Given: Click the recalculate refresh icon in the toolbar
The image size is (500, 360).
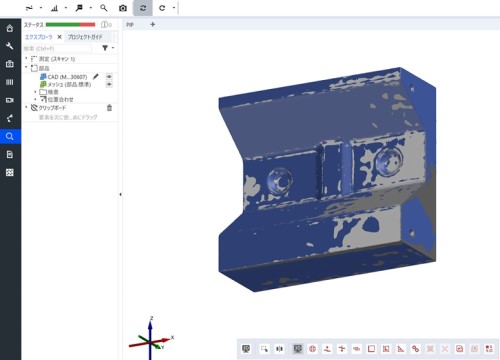Looking at the screenshot, I should pyautogui.click(x=143, y=8).
